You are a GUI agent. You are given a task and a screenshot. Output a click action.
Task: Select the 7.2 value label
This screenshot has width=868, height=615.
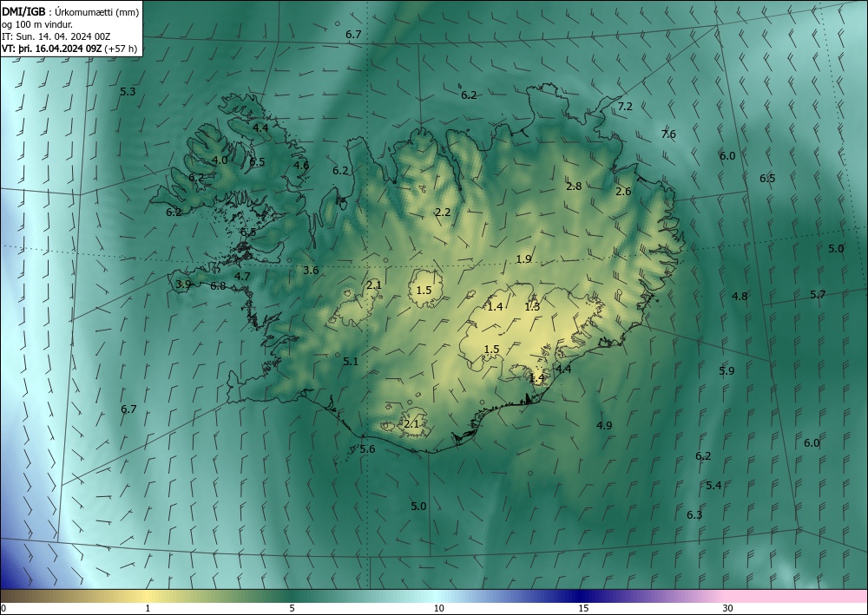(x=625, y=107)
